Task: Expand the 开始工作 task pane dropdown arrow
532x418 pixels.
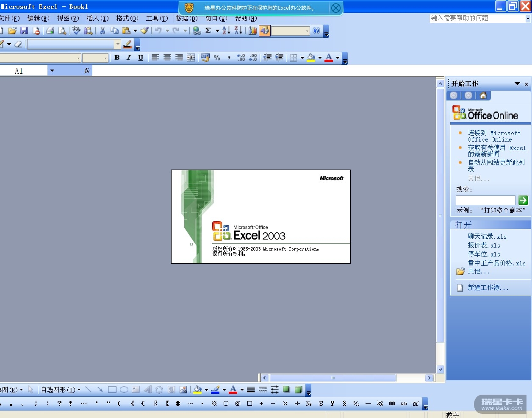Action: [517, 84]
